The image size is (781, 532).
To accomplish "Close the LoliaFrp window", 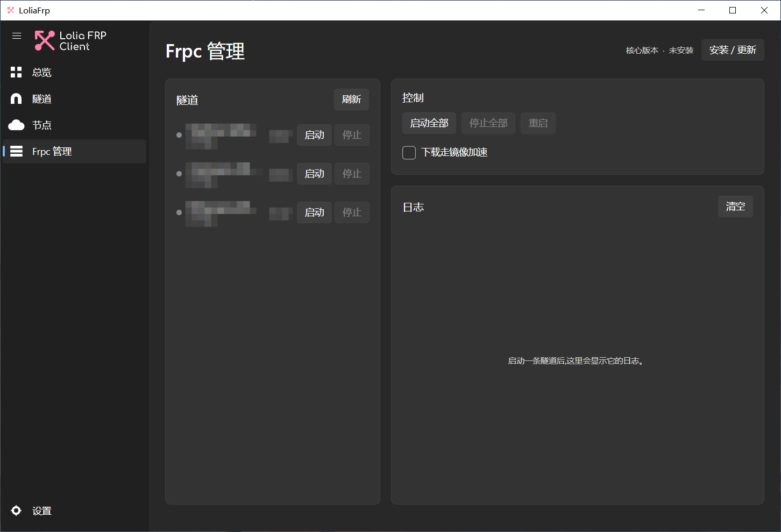I will pos(764,10).
